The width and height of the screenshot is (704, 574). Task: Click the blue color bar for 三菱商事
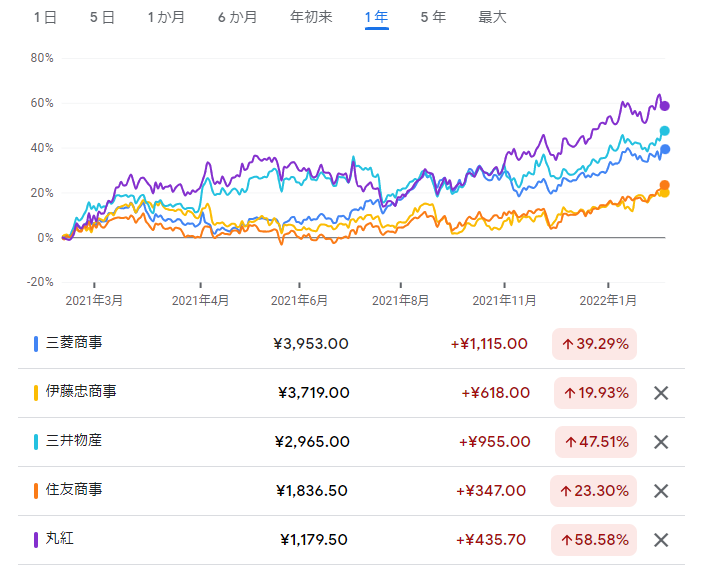pyautogui.click(x=36, y=344)
